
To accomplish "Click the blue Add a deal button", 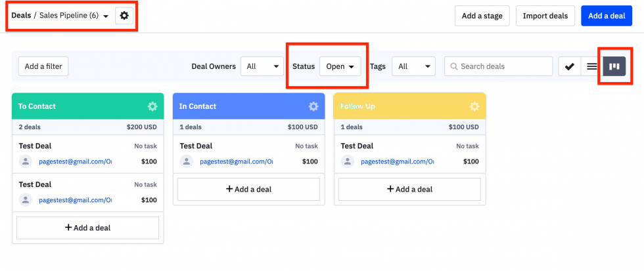I will [606, 16].
